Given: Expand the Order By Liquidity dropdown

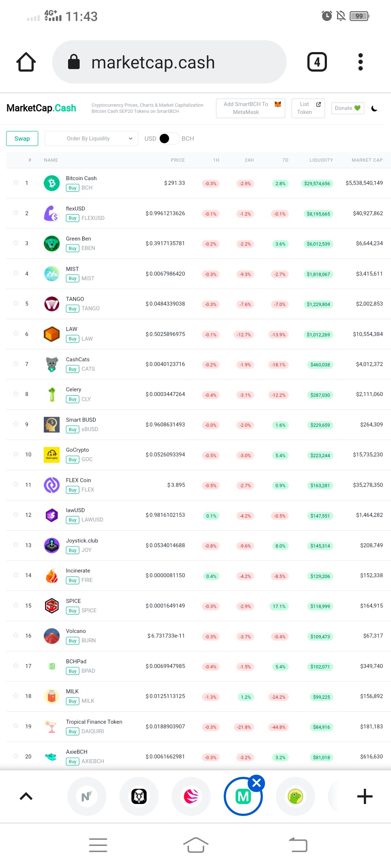Looking at the screenshot, I should pos(91,139).
